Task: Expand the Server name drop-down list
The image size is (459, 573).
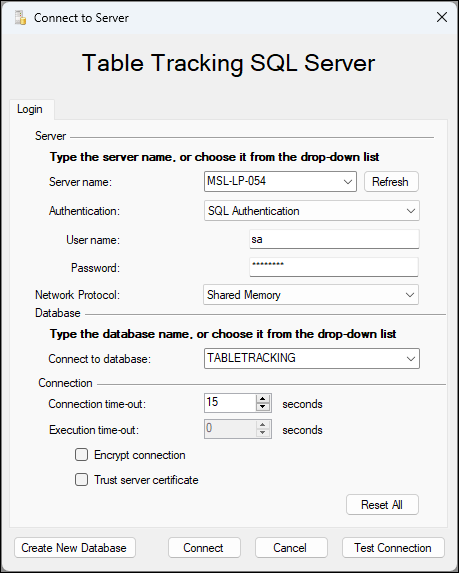Action: [348, 182]
